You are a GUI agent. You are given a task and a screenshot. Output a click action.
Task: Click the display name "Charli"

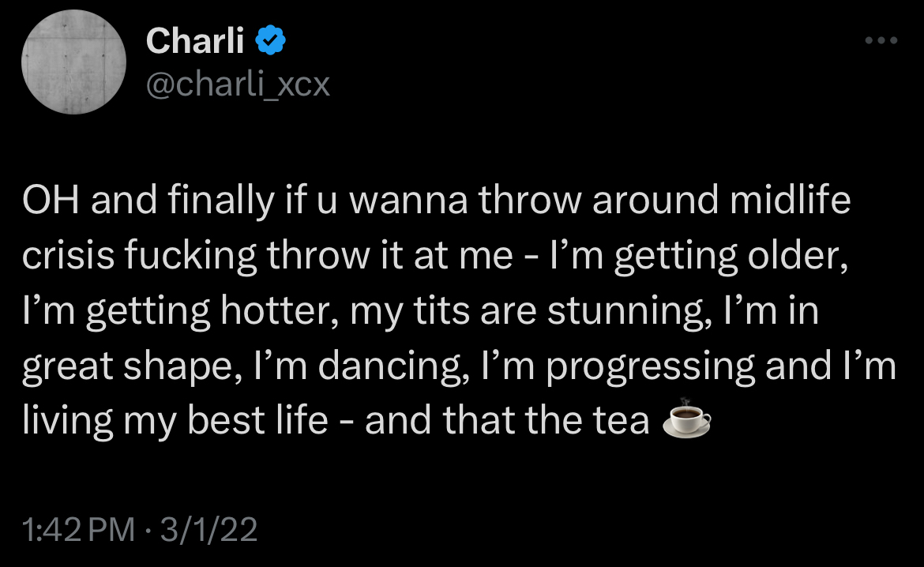coord(195,41)
